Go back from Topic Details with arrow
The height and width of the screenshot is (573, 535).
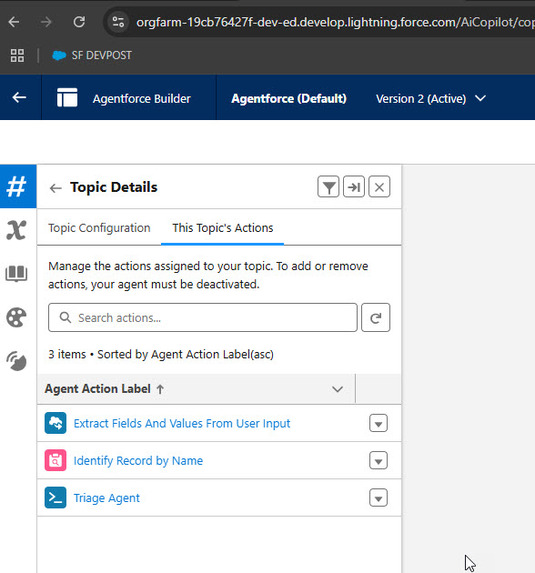[56, 188]
